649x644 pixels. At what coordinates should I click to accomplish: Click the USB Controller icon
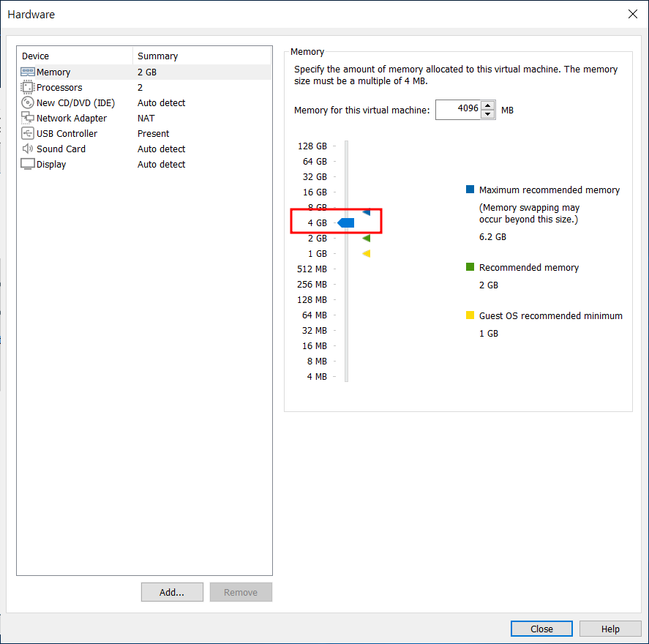point(27,133)
